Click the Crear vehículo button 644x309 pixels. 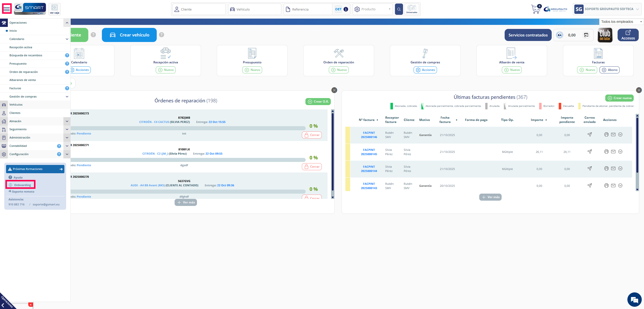[x=129, y=35]
